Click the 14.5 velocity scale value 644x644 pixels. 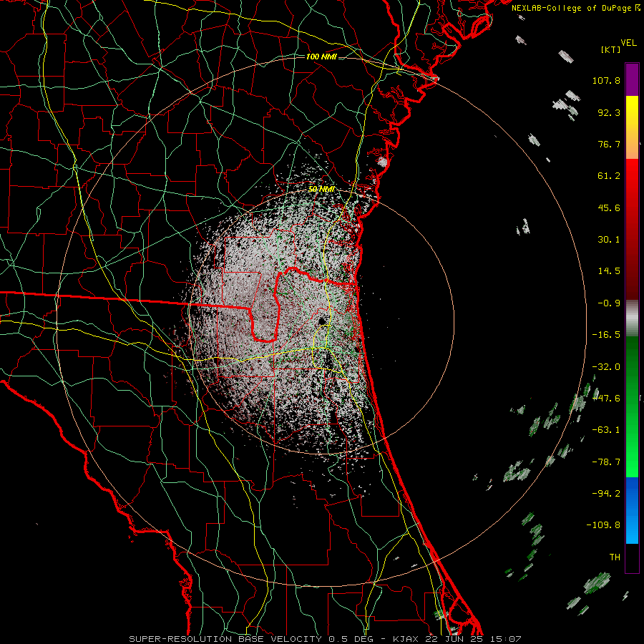(x=609, y=271)
